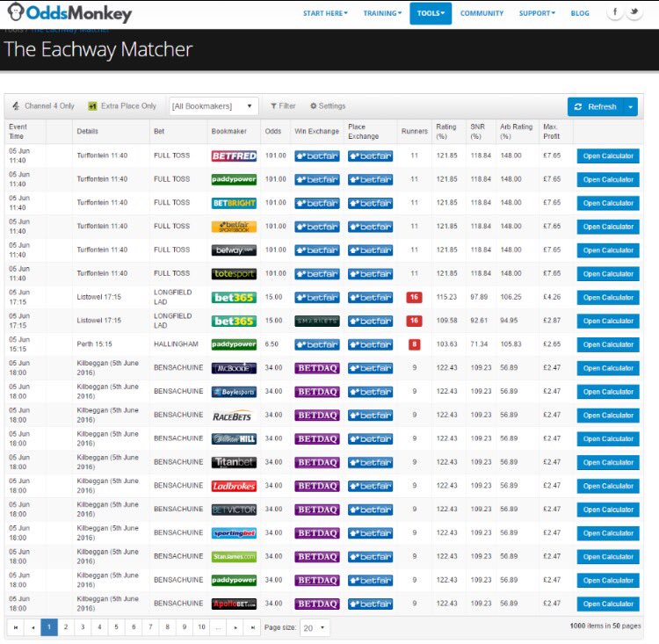The image size is (659, 644).
Task: Open the Support menu
Action: (x=537, y=13)
